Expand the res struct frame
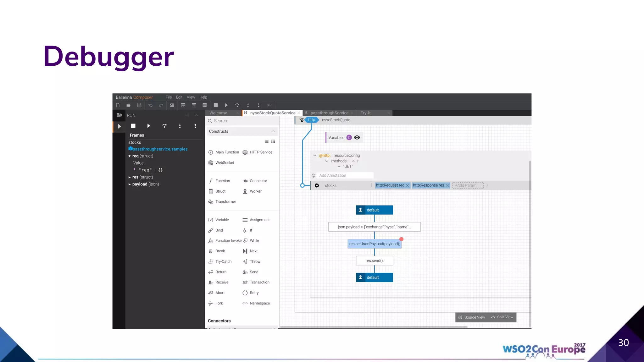The image size is (644, 362). (129, 177)
